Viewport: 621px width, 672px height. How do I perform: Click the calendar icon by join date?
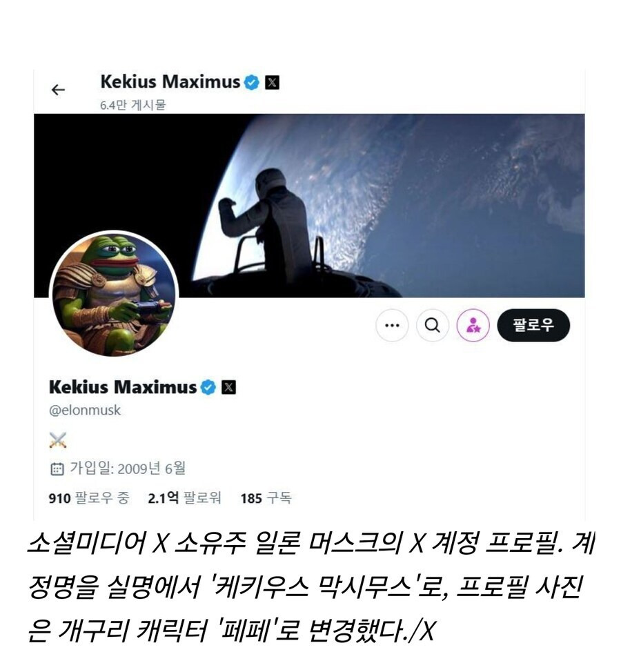(x=57, y=469)
